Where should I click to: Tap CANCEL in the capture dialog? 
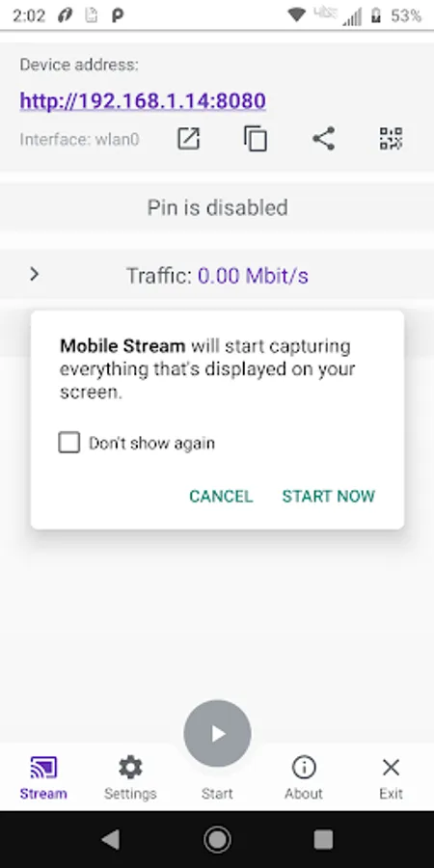coord(221,496)
